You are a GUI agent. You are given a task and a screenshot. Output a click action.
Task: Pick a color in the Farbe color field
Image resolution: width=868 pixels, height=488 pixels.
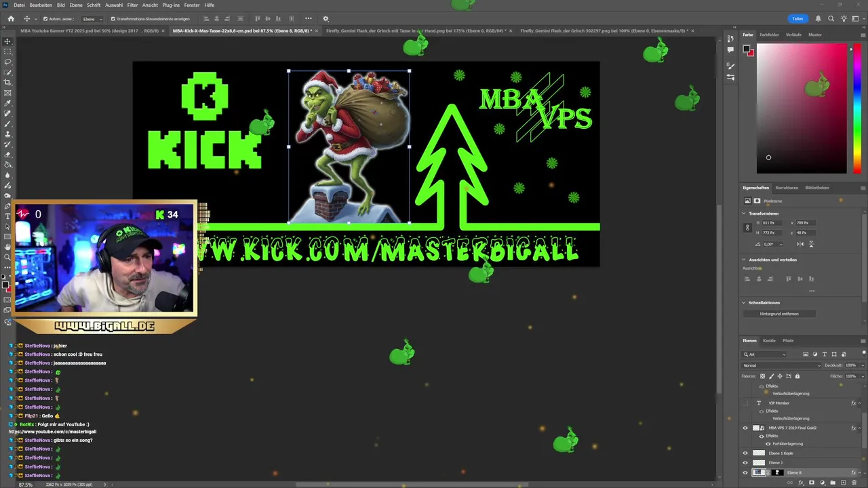pyautogui.click(x=802, y=108)
